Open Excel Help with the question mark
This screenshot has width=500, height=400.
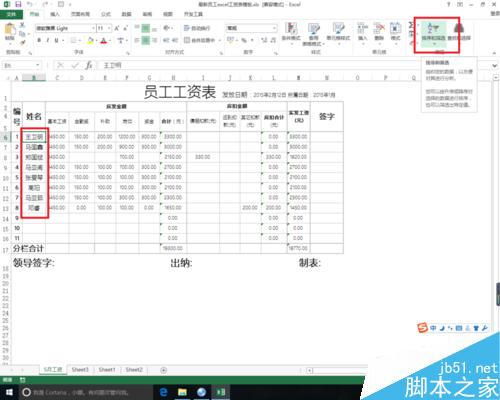point(449,4)
